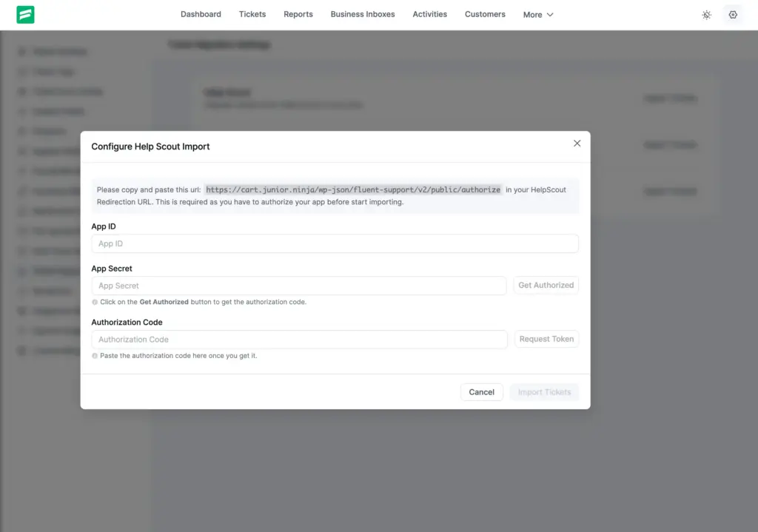Click the Fluent Support logo icon
758x532 pixels.
coord(25,15)
